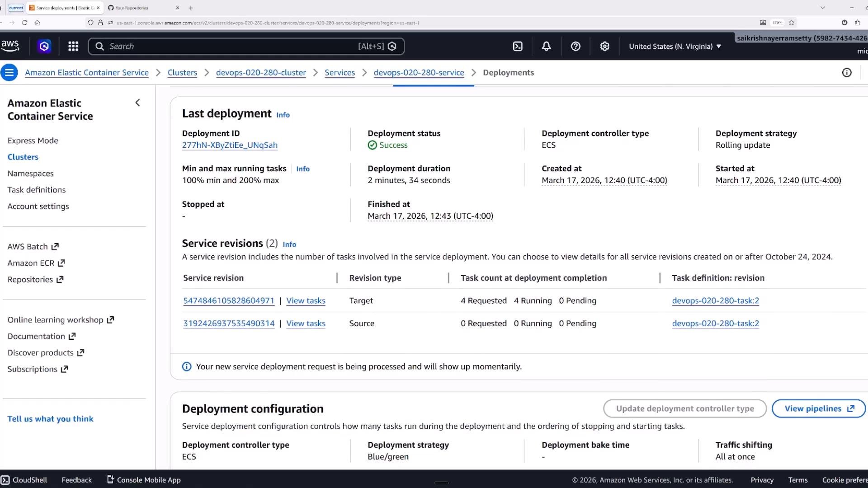Viewport: 868px width, 488px height.
Task: Open Amazon ECR external link
Action: click(36, 263)
